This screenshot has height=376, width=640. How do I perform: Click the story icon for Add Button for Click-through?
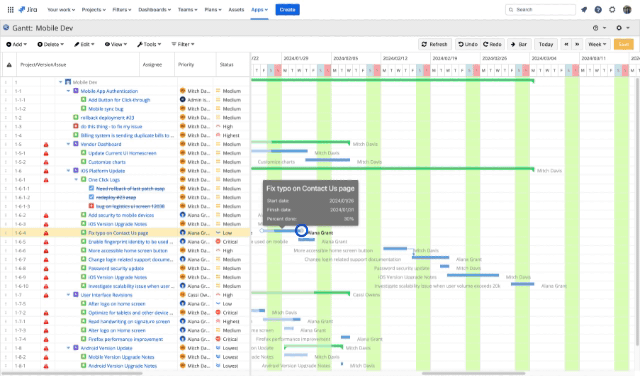84,100
